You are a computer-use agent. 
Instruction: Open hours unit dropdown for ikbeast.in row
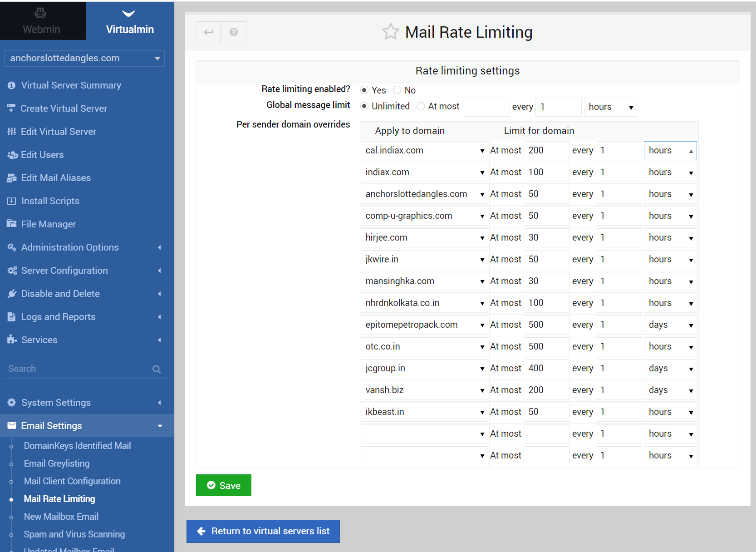tap(670, 412)
